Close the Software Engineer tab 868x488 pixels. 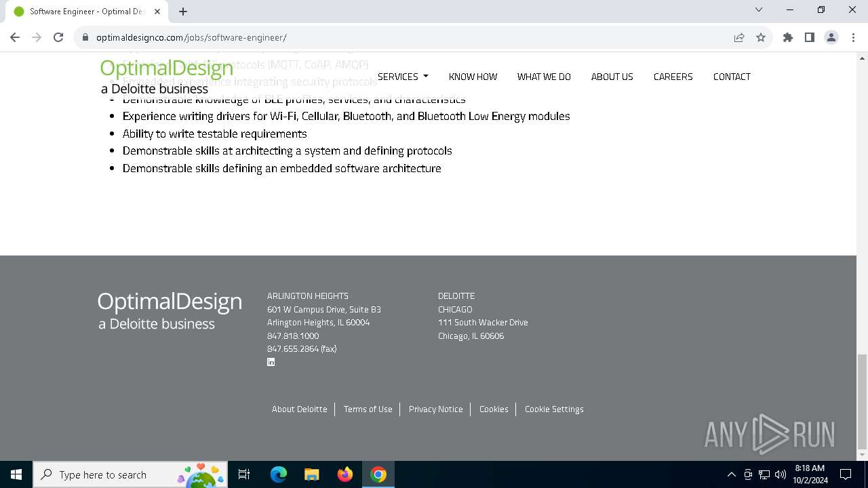(x=158, y=12)
